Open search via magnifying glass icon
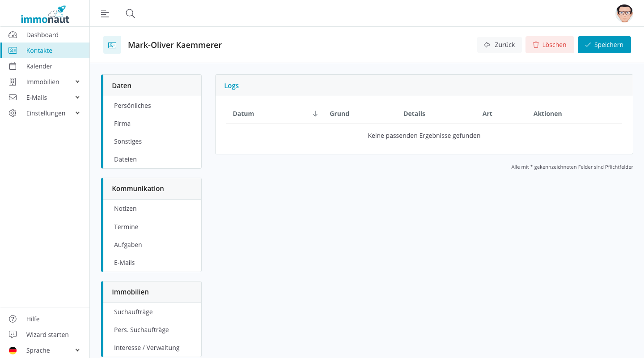The height and width of the screenshot is (358, 644). (130, 13)
